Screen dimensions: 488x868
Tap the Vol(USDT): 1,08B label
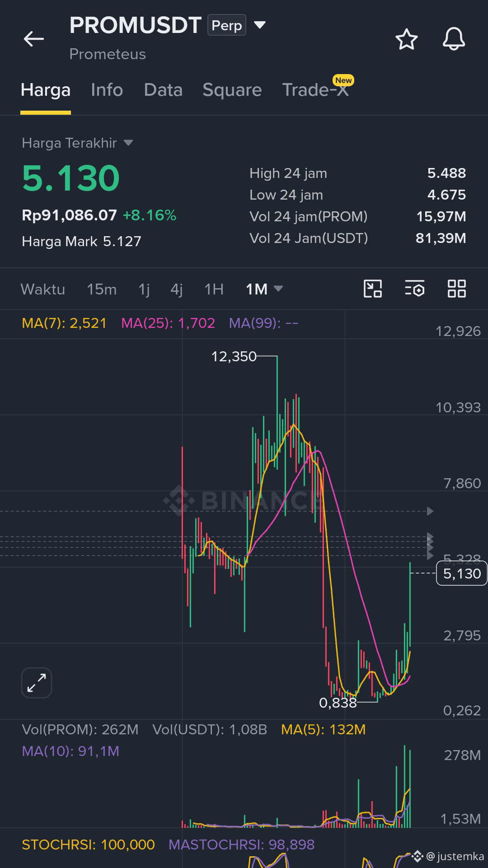pos(210,729)
